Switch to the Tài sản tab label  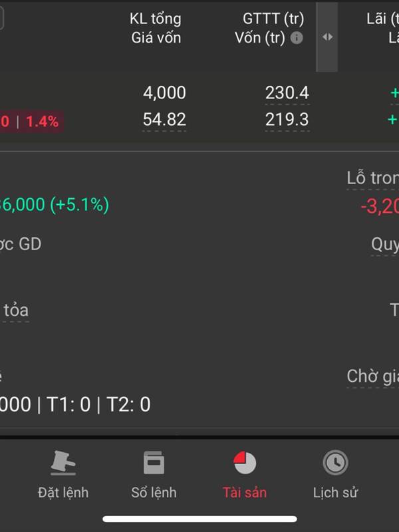pos(245,493)
